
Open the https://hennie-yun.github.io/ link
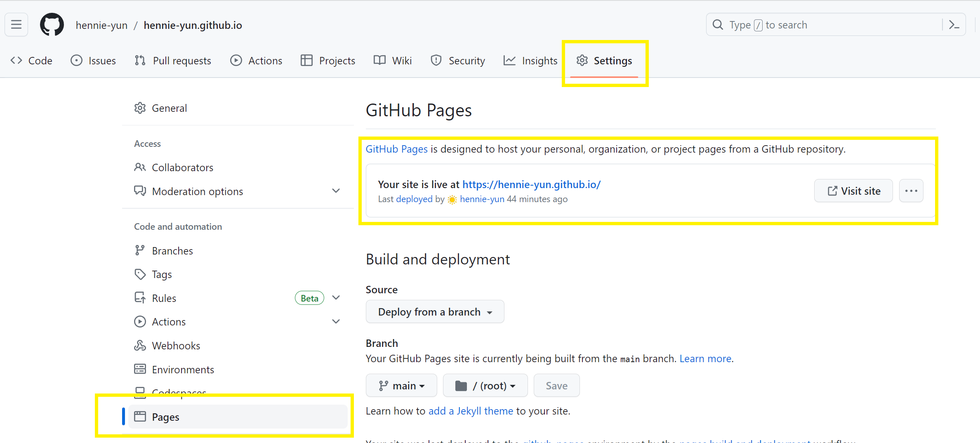[x=531, y=184]
